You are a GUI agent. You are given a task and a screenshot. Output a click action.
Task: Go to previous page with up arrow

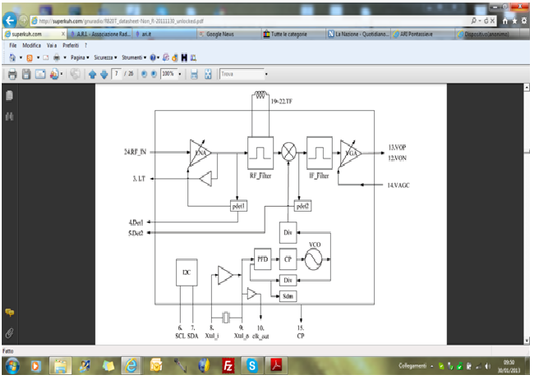(93, 74)
